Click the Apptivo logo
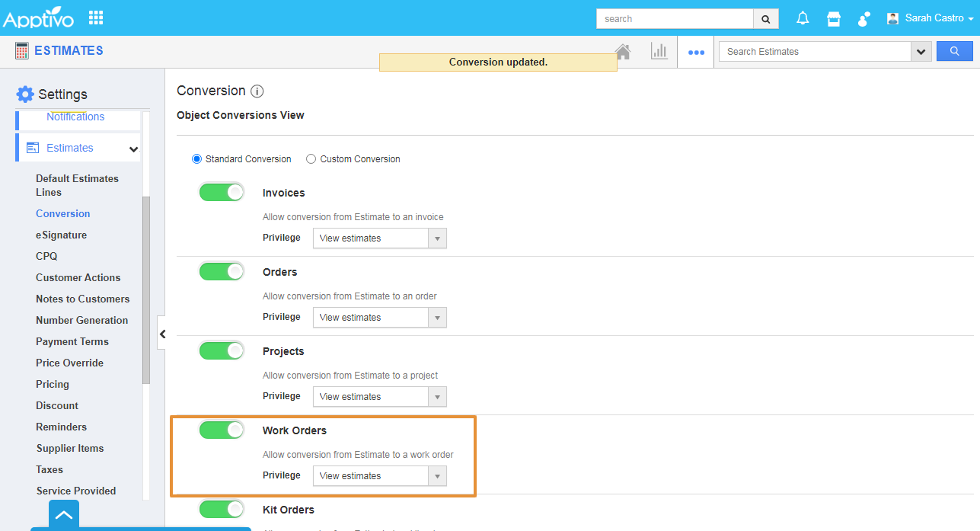The image size is (980, 531). click(x=40, y=19)
